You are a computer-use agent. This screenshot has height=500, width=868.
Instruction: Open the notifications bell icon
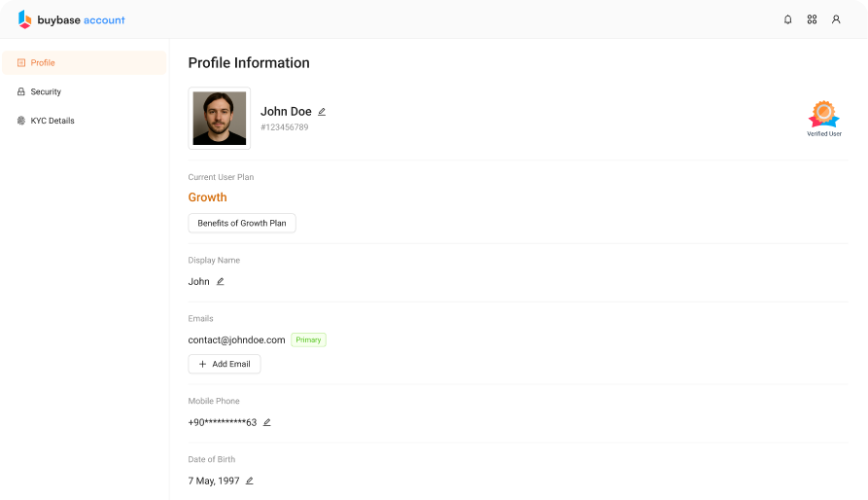pos(787,19)
